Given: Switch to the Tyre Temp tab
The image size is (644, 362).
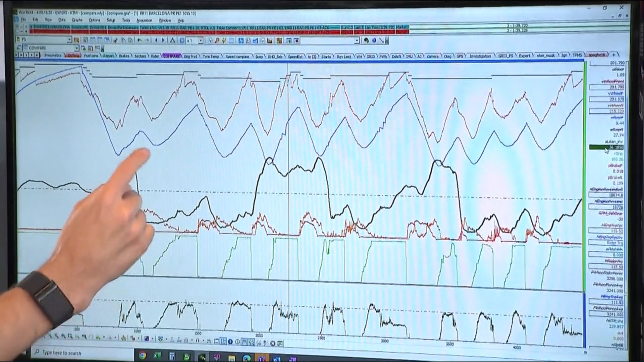Looking at the screenshot, I should tap(211, 56).
